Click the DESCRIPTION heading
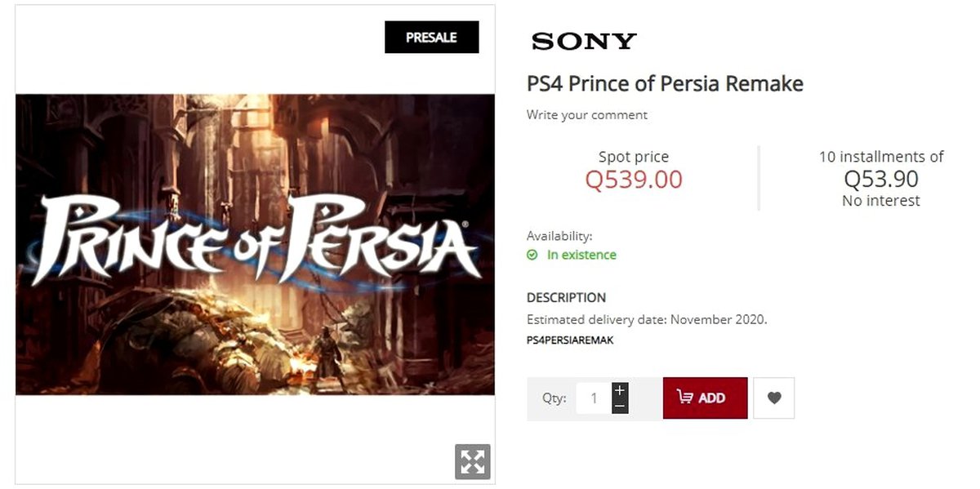This screenshot has height=489, width=980. 566,297
